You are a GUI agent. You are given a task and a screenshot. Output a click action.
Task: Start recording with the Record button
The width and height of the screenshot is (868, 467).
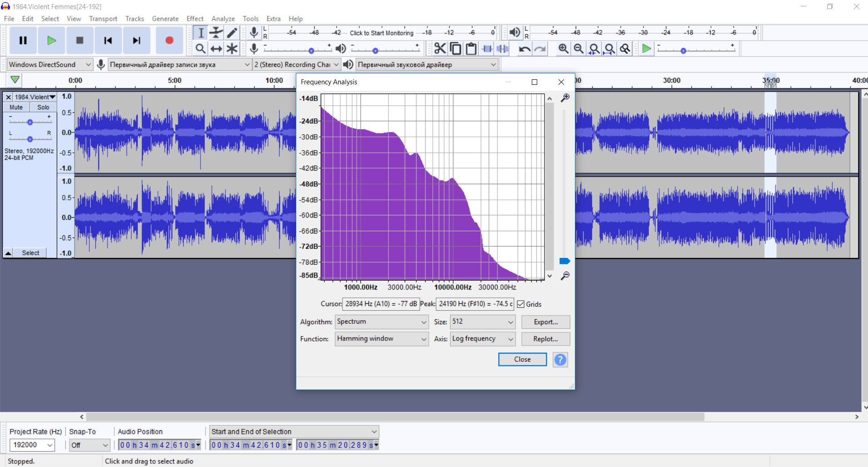coord(169,40)
